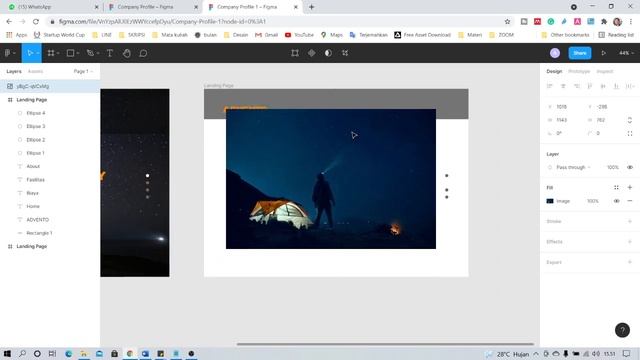The image size is (640, 360).
Task: Click the Align horizontal centers icon
Action: click(563, 86)
